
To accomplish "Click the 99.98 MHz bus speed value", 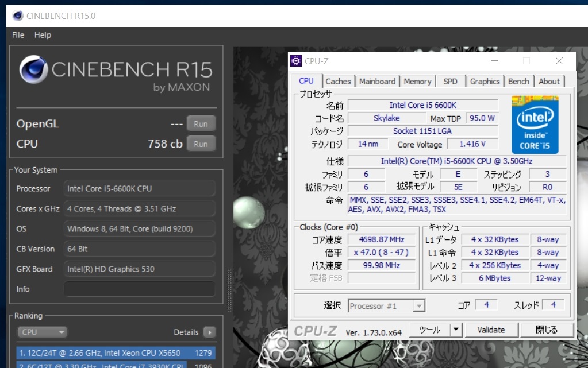I will [382, 265].
